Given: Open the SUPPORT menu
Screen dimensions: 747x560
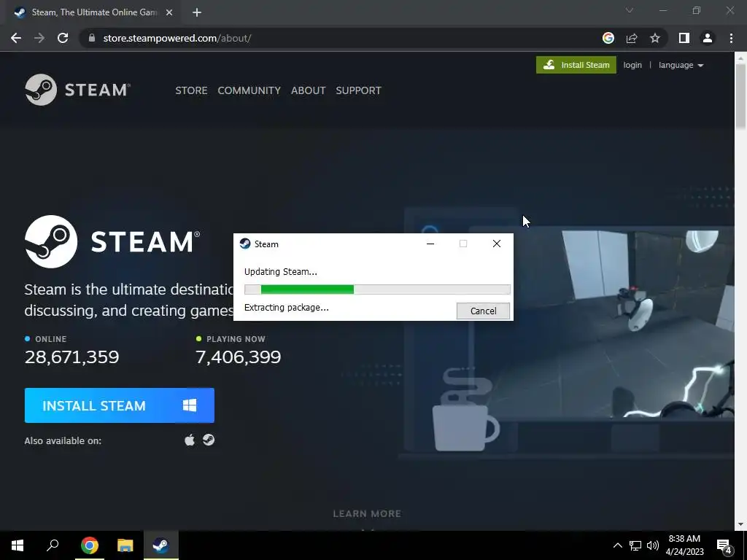Looking at the screenshot, I should [x=358, y=90].
